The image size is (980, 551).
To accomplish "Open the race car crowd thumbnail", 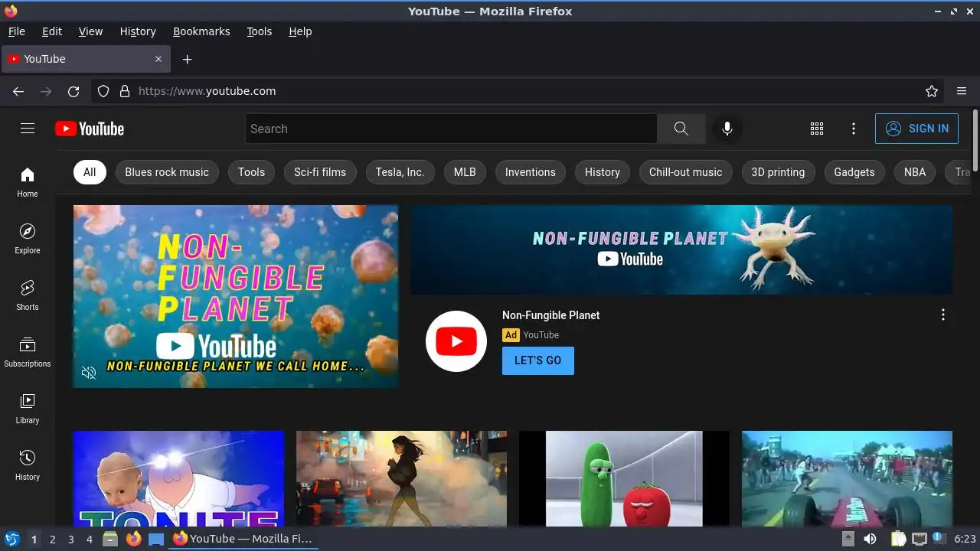I will pos(847,479).
